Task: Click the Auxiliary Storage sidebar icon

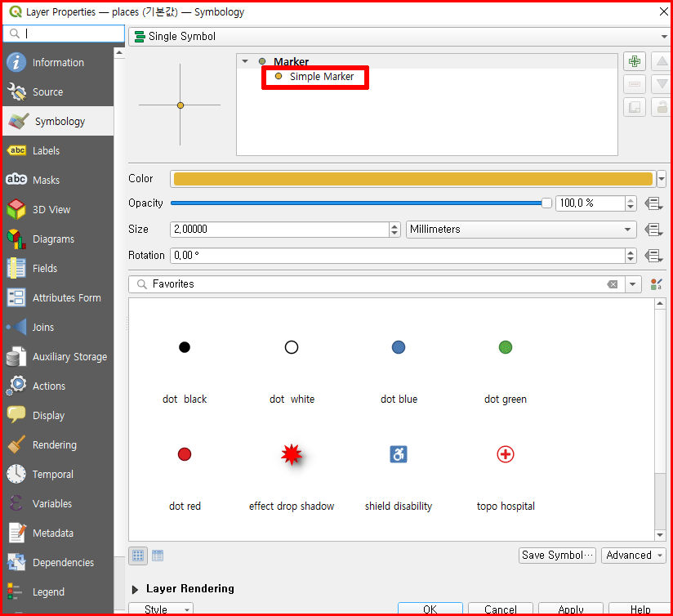Action: [x=16, y=357]
